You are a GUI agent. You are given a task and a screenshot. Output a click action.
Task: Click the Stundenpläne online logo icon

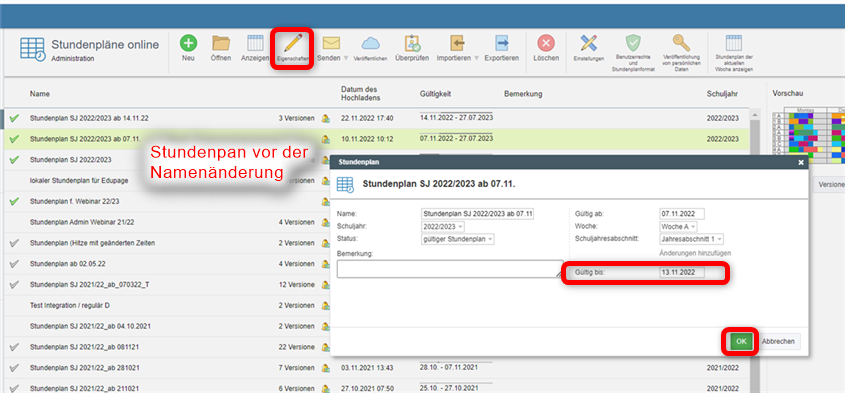tap(33, 50)
